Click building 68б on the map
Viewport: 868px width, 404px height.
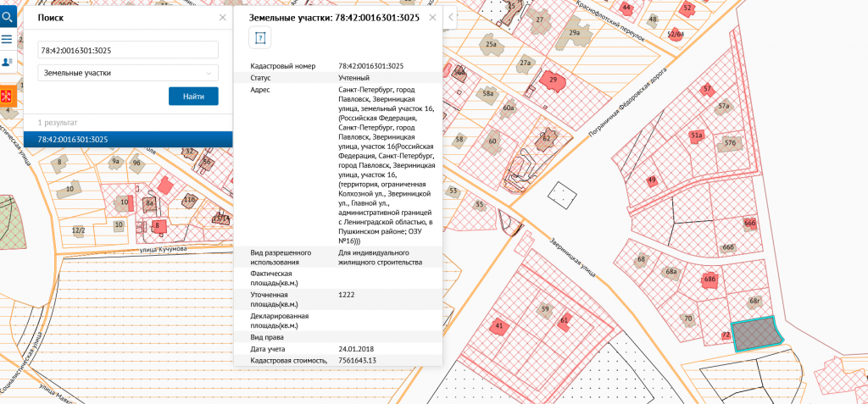711,280
